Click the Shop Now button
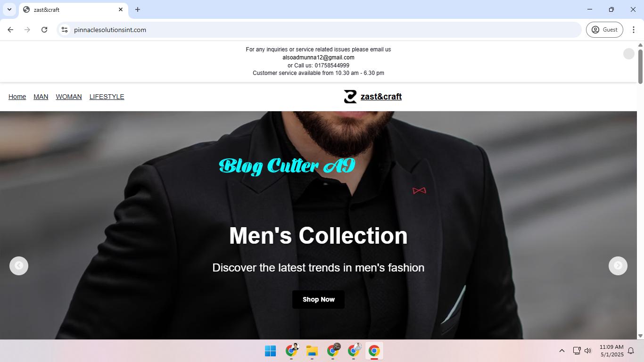 coord(318,299)
